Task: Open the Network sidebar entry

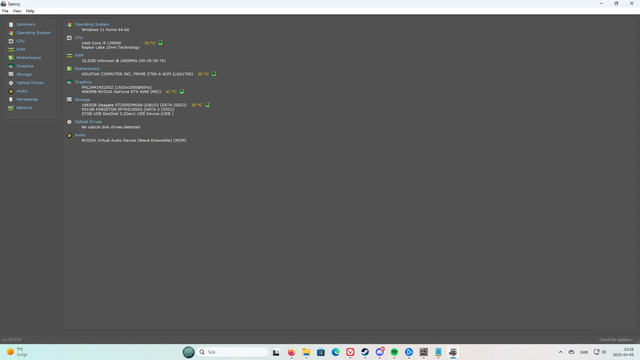Action: [24, 108]
